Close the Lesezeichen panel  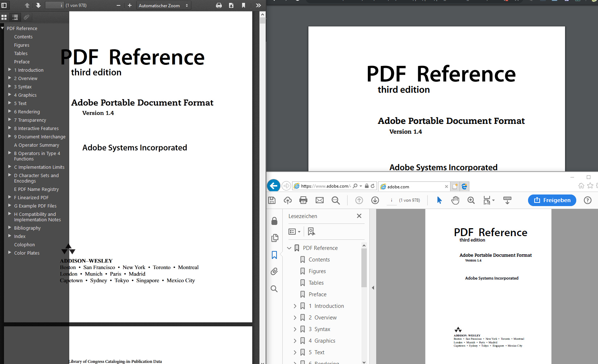tap(359, 216)
